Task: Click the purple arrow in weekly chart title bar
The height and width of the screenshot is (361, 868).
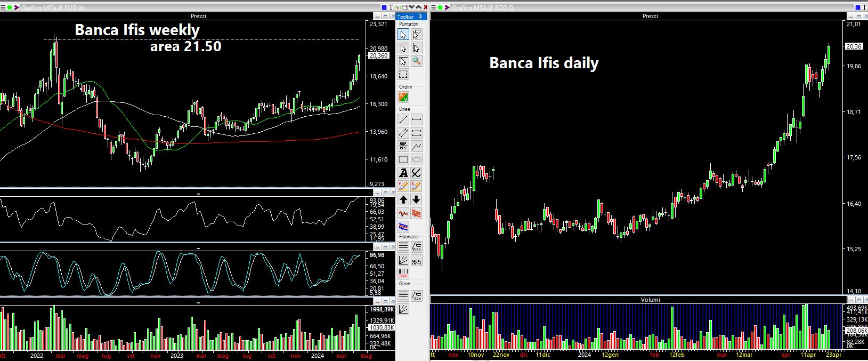Action: [17, 7]
